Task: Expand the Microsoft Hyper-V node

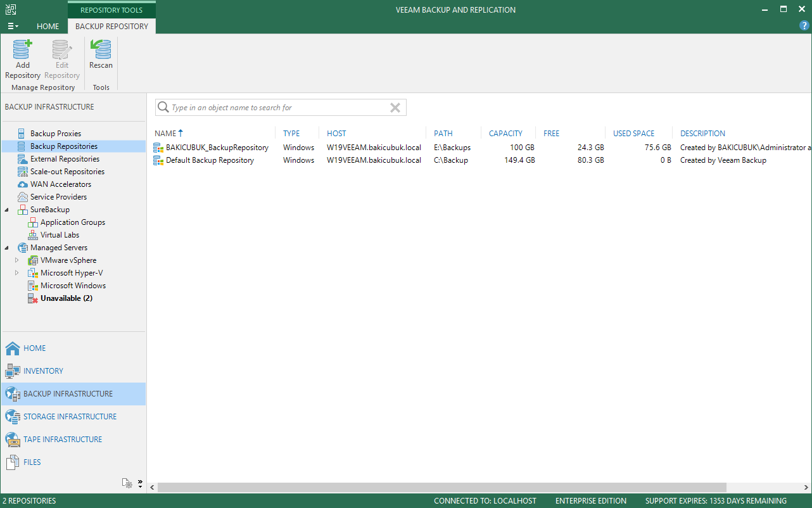Action: click(17, 273)
